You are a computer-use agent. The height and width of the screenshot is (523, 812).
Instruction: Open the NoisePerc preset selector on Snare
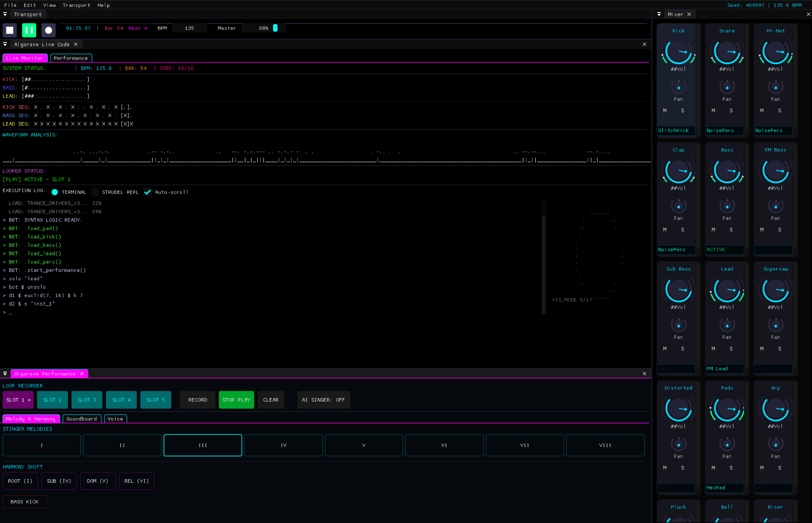725,131
